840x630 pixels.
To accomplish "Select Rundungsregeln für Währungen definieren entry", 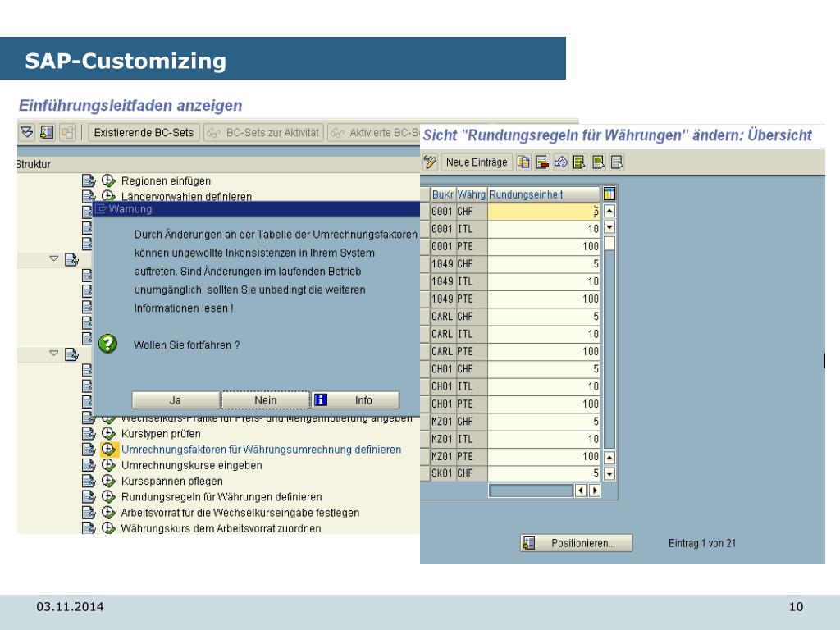I will (x=221, y=497).
